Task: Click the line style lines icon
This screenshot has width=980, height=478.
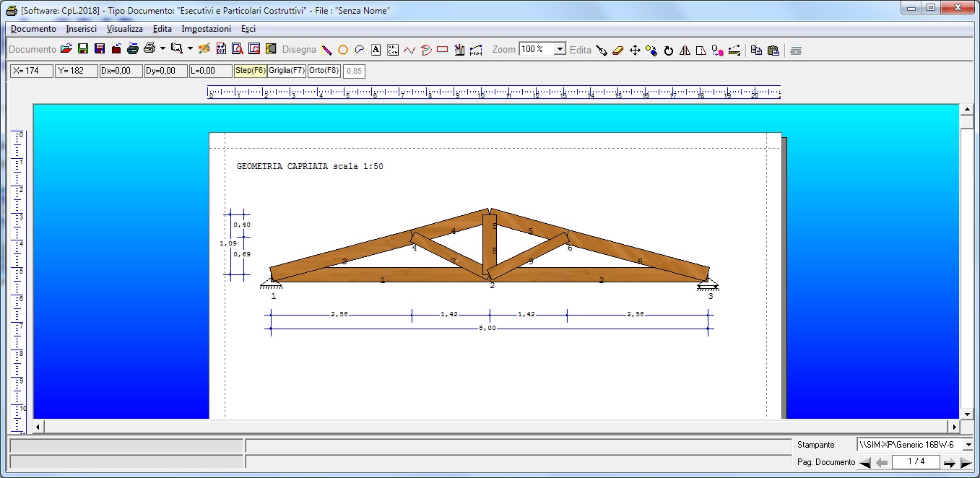Action: [x=796, y=51]
